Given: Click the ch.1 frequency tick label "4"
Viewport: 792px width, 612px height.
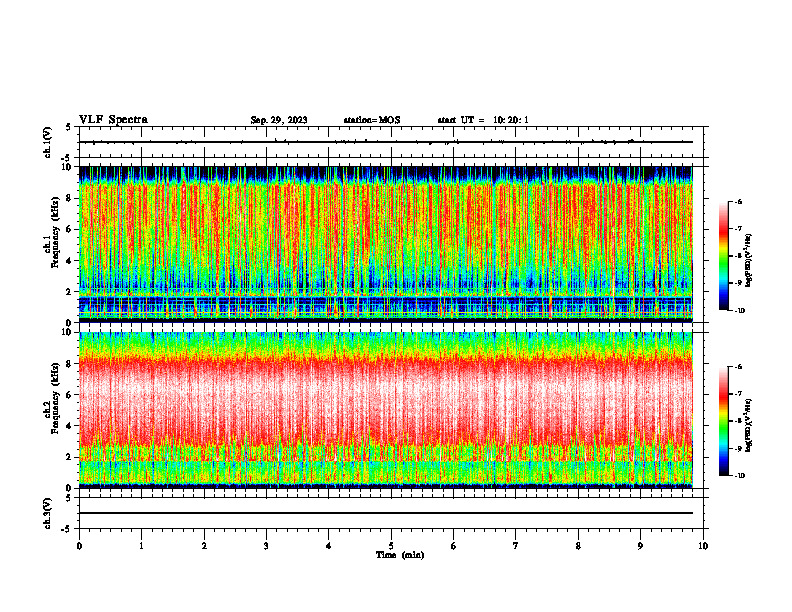Looking at the screenshot, I should click(71, 261).
